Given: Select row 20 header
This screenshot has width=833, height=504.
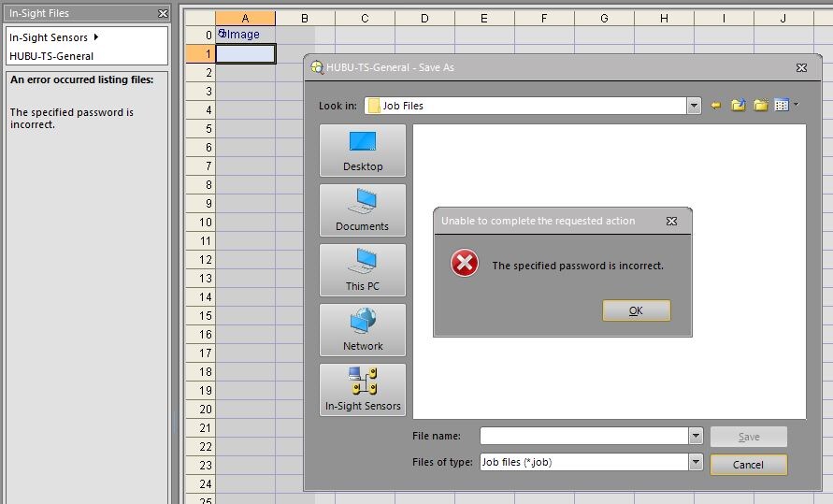Looking at the screenshot, I should [200, 409].
